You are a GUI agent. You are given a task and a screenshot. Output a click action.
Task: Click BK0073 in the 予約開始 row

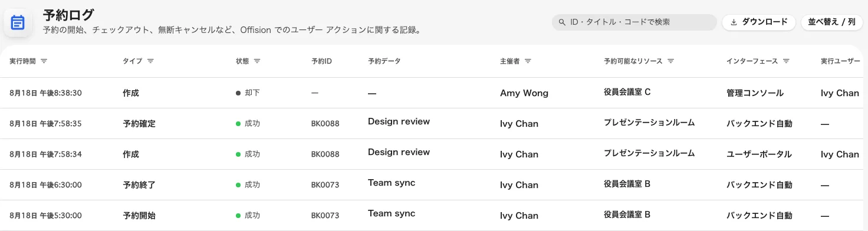coord(325,216)
